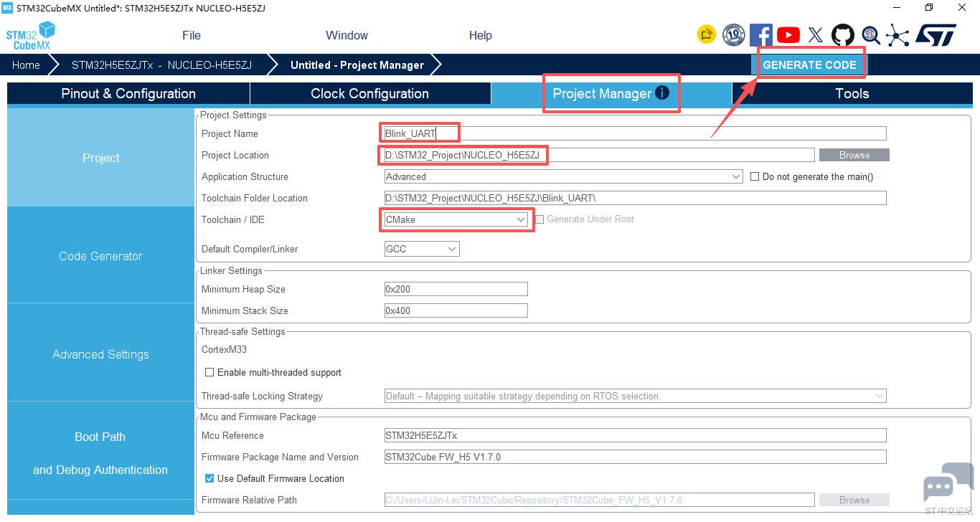Toggle "Enable multi-threaded support" checkbox
Viewport: 980px width, 522px height.
[209, 372]
